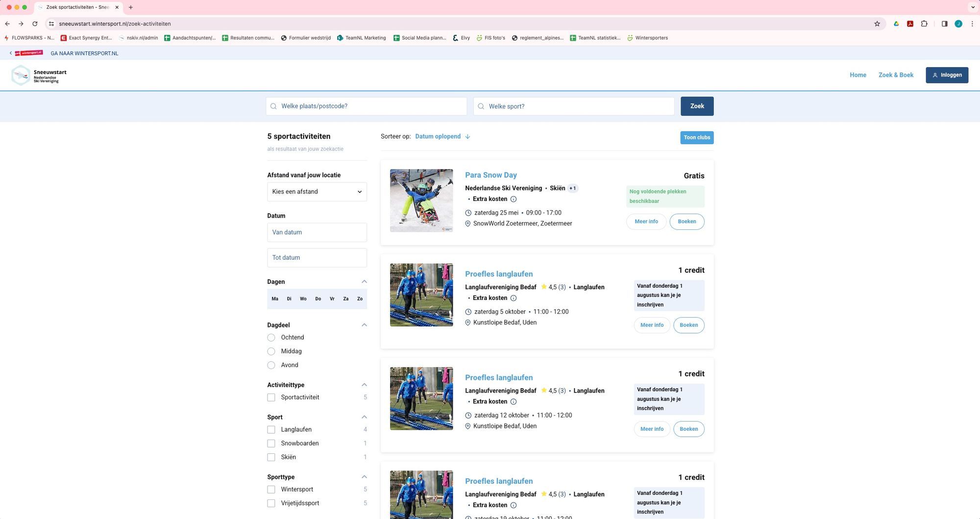Toggle the Zo day filter
The image size is (980, 519).
pyautogui.click(x=360, y=299)
